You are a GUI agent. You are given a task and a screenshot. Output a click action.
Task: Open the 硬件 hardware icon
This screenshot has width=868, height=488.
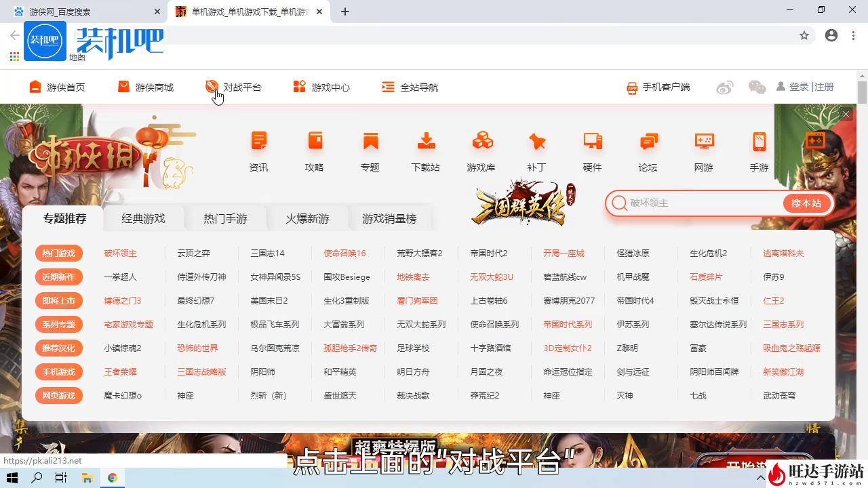tap(593, 141)
